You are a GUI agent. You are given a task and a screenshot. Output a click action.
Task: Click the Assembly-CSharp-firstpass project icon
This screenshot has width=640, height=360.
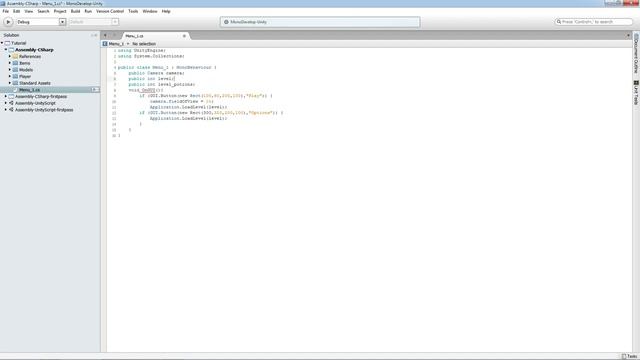point(11,96)
